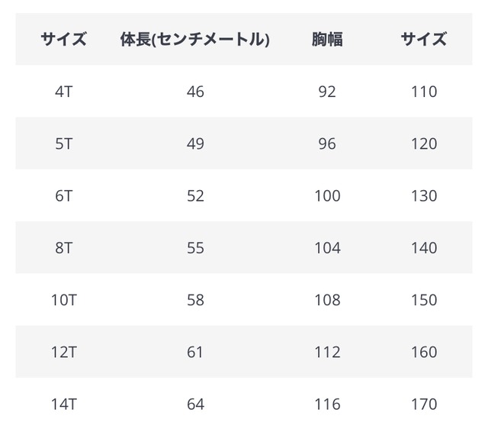488x448 pixels.
Task: Select the size value 150
Action: (423, 300)
